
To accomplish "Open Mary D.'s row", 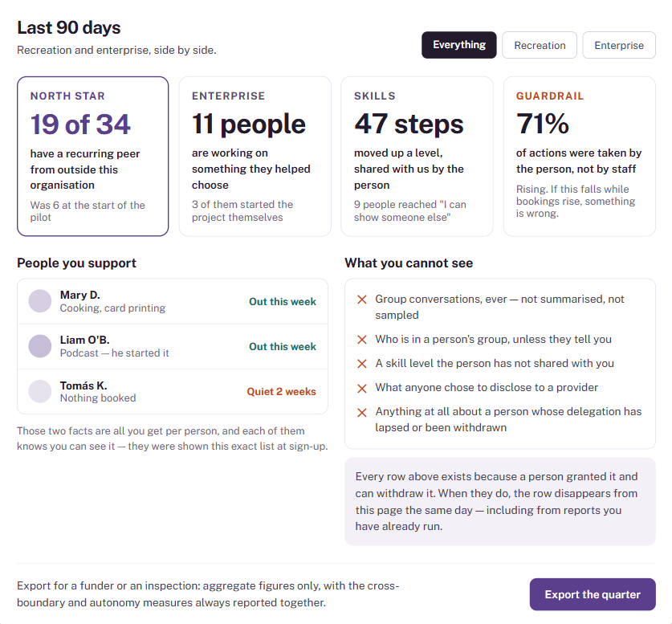I will (x=173, y=301).
